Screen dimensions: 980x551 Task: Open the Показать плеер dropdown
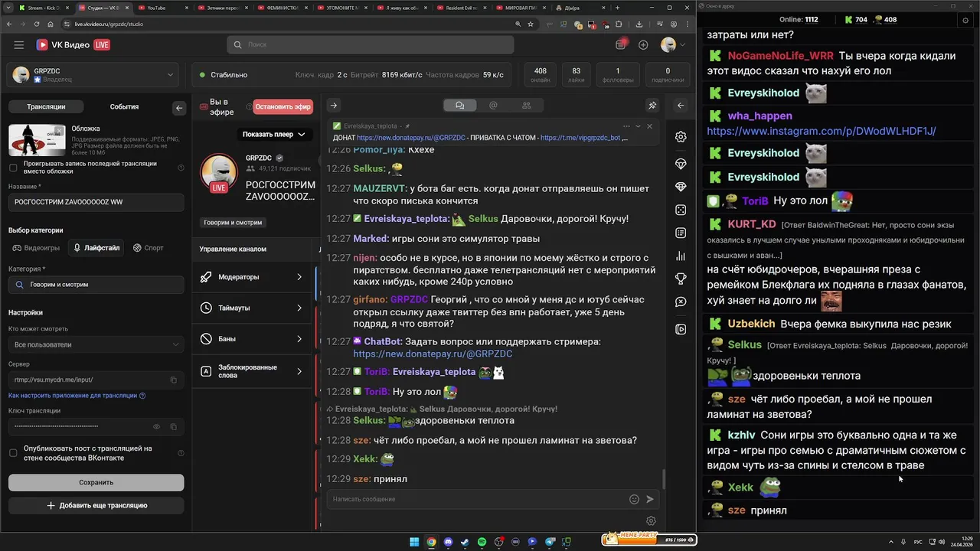coord(273,134)
